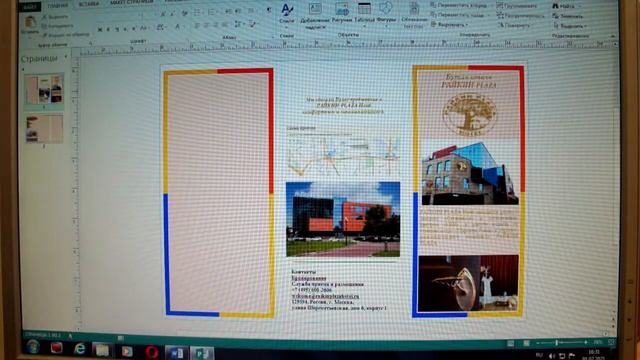Open the Фигуры shapes dropdown

[x=386, y=13]
